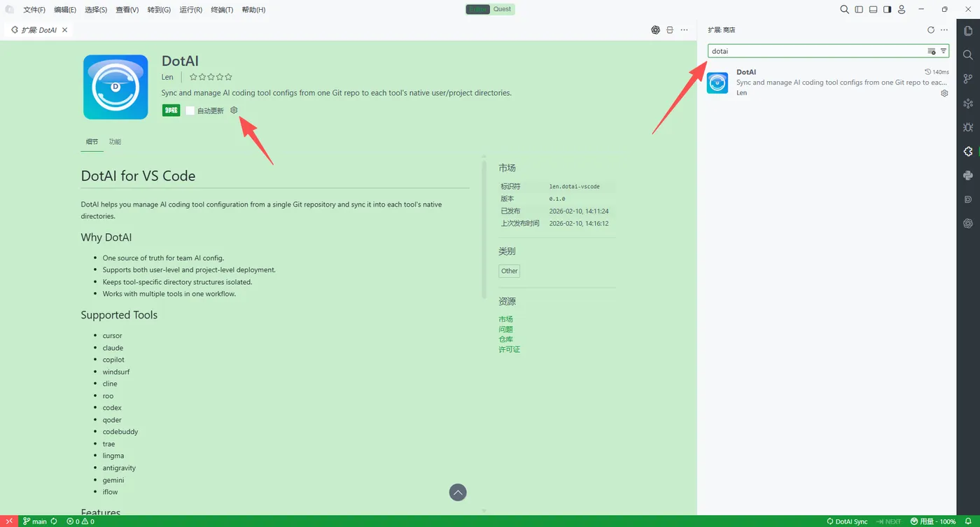Click the ChatGPT icon in editor title bar
Image resolution: width=980 pixels, height=527 pixels.
[655, 30]
